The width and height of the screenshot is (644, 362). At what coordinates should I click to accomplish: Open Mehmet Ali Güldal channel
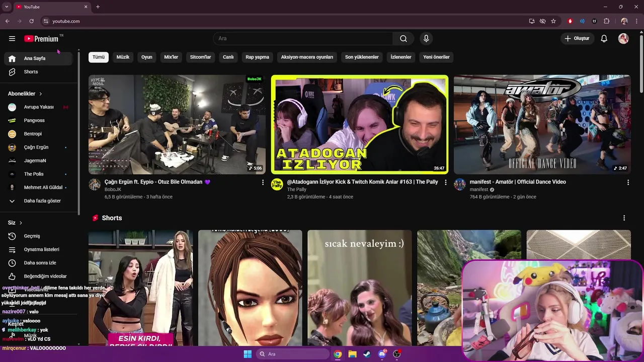(38, 188)
